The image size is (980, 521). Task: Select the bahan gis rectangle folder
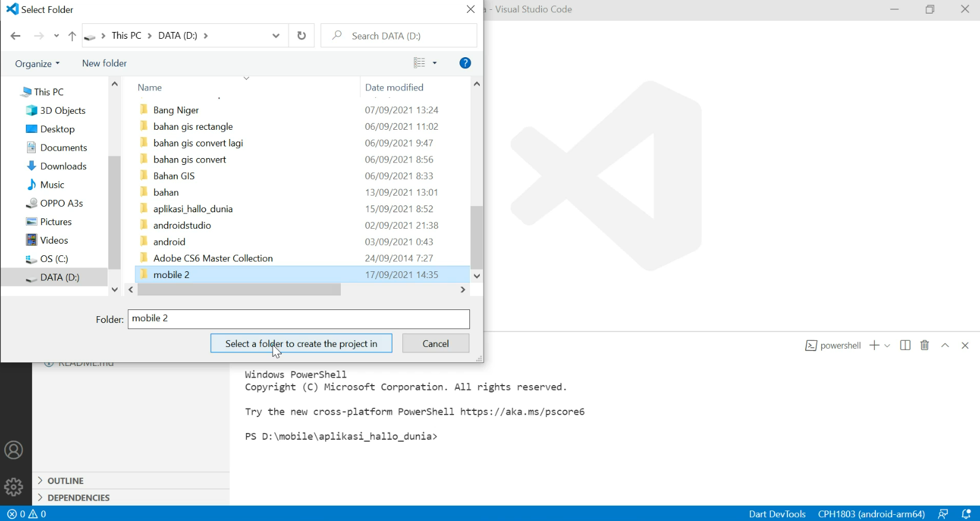point(301,127)
